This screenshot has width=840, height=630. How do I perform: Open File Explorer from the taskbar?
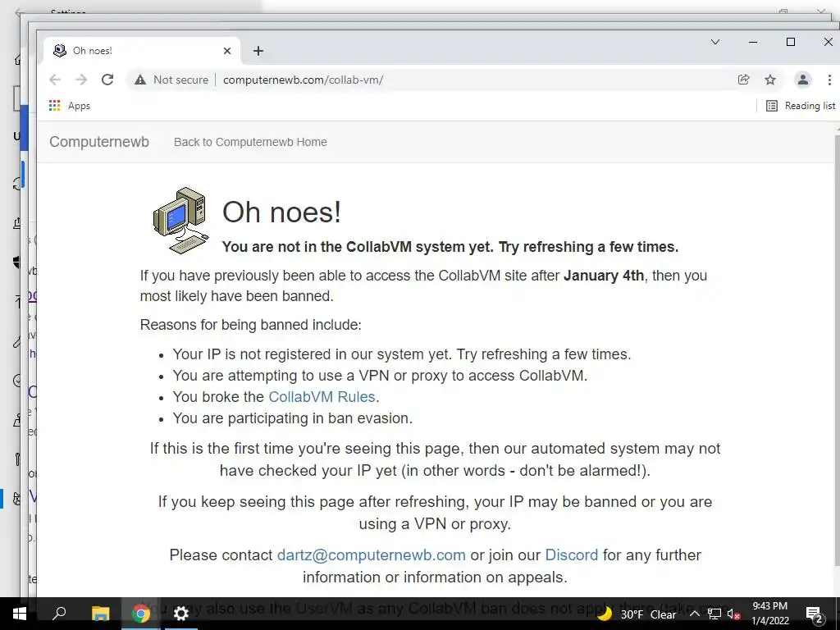(x=100, y=614)
